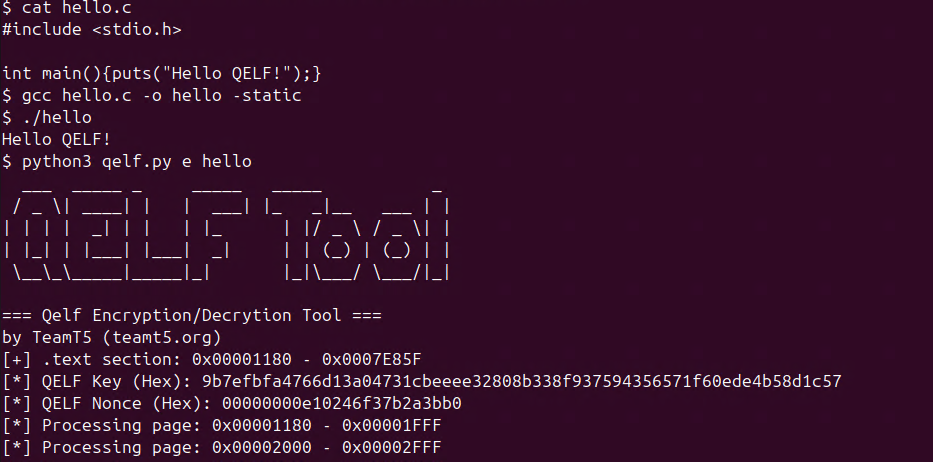Click the int main() source code line
This screenshot has width=933, height=462.
(161, 73)
